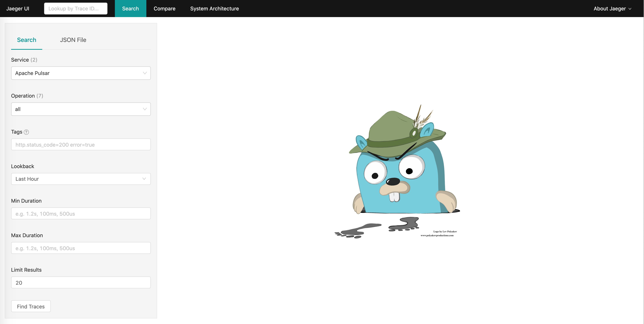
Task: Click the Limit Results field showing 20
Action: [80, 282]
